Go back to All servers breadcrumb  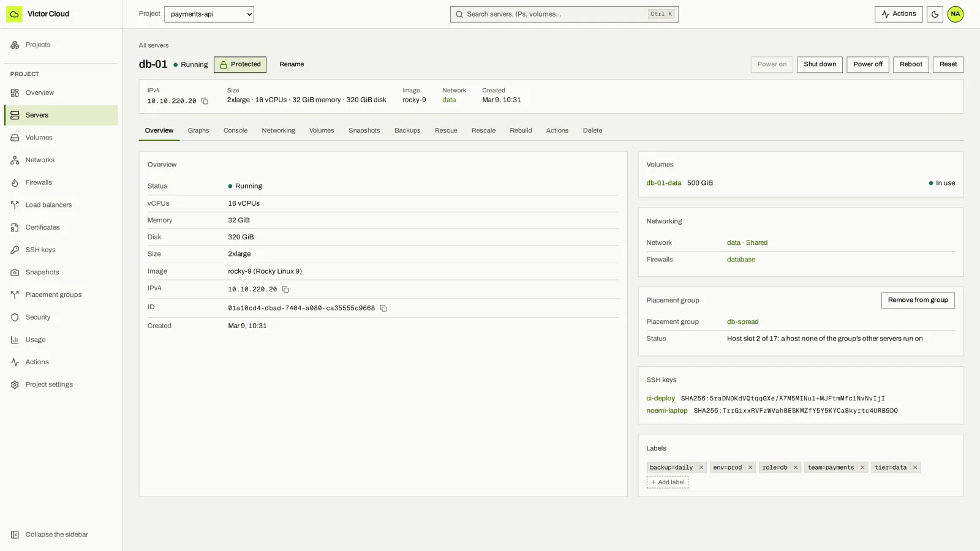(x=153, y=45)
